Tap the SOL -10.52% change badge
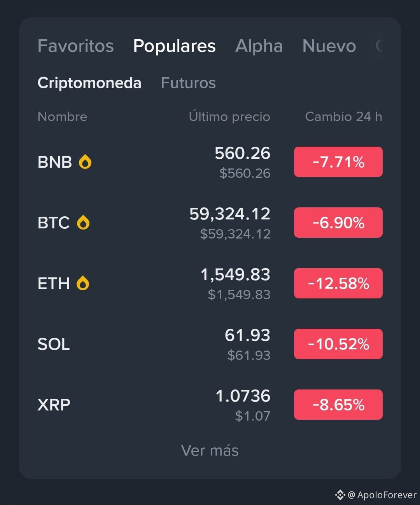 pos(338,344)
